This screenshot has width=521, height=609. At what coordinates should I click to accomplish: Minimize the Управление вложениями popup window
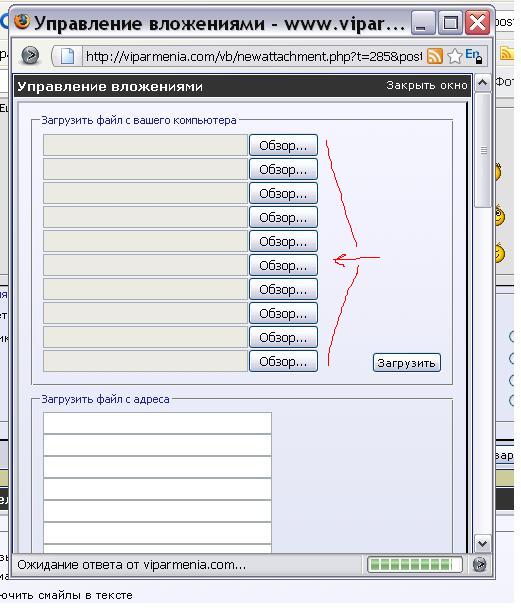pyautogui.click(x=423, y=23)
